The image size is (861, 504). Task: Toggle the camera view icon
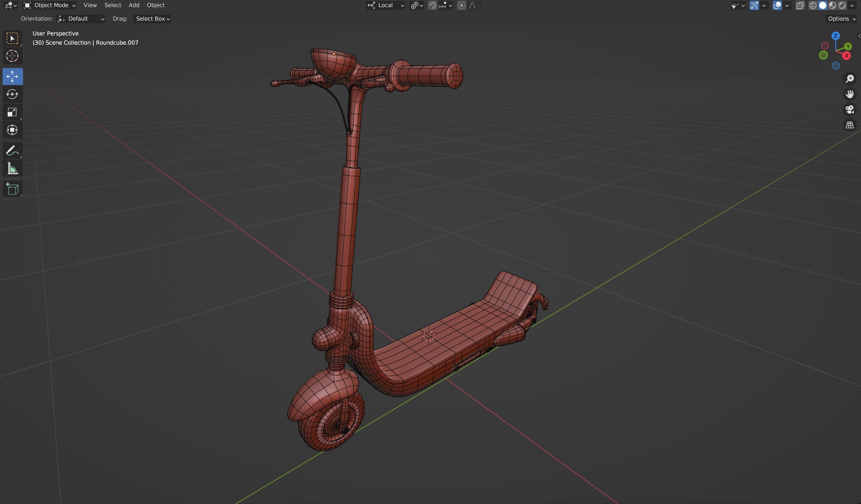pyautogui.click(x=849, y=110)
